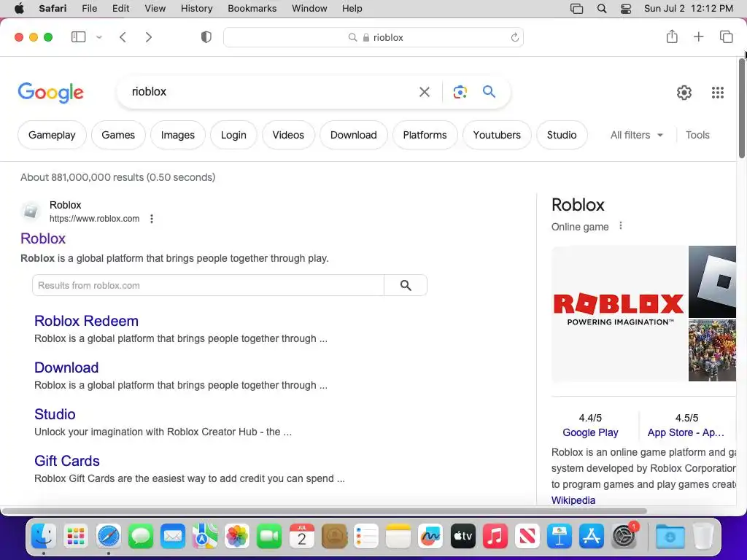Screen dimensions: 747x560
Task: Expand the All filters dropdown
Action: (636, 135)
